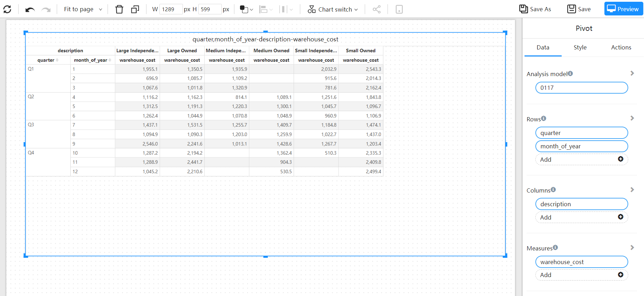644x296 pixels.
Task: Click the Large Independe... column header
Action: pyautogui.click(x=137, y=51)
